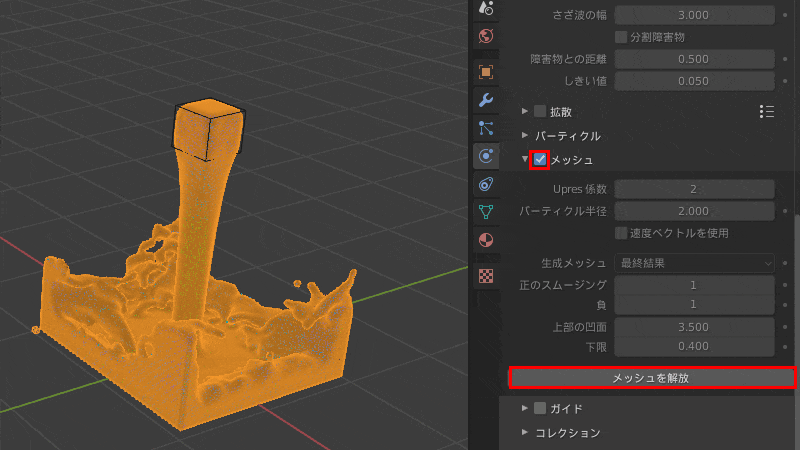Open the Scene properties tab icon
Image resolution: width=800 pixels, height=450 pixels.
[486, 8]
